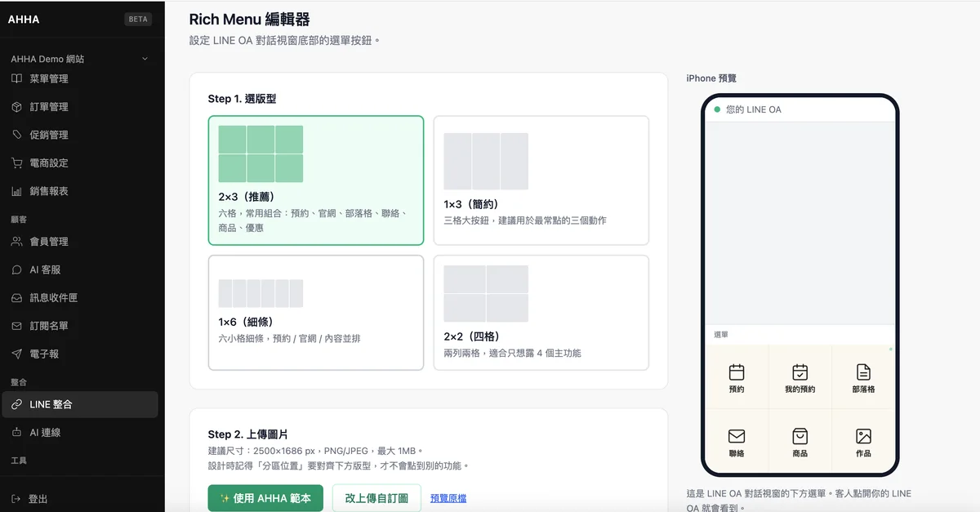Click the 訊息收件匣 inbox icon
980x512 pixels.
(16, 298)
